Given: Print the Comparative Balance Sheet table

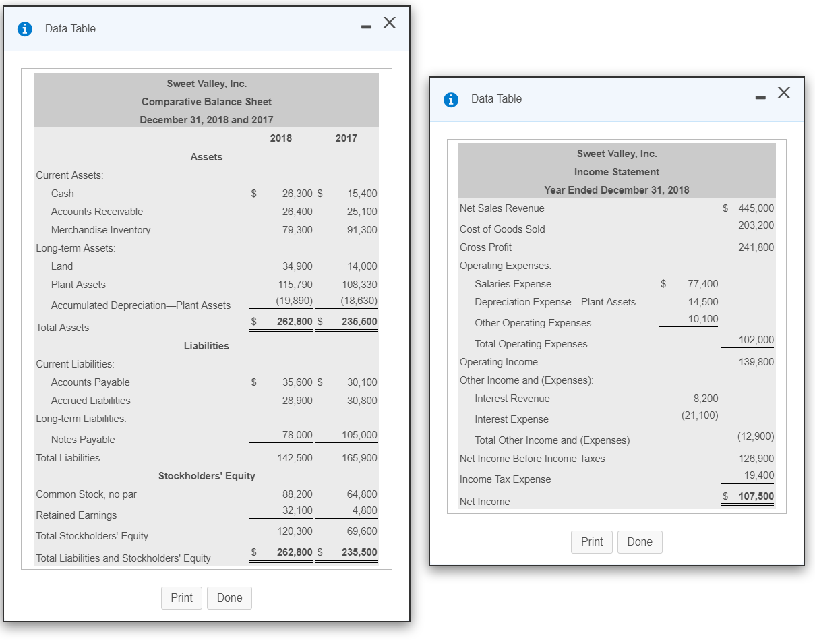Looking at the screenshot, I should (x=181, y=597).
